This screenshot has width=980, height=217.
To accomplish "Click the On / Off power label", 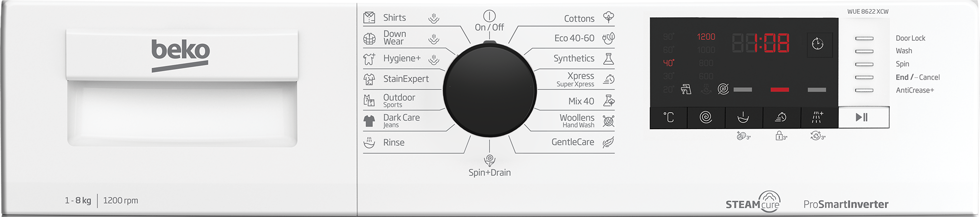I will 489,27.
